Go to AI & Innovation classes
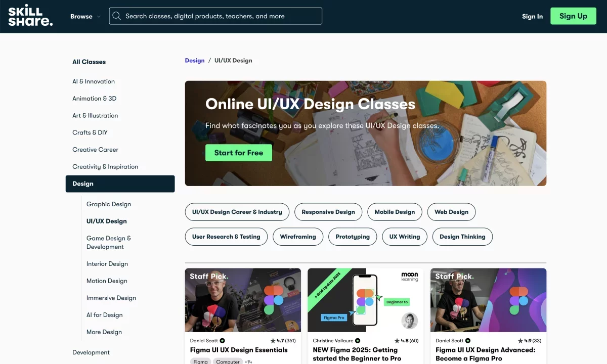 pyautogui.click(x=94, y=81)
